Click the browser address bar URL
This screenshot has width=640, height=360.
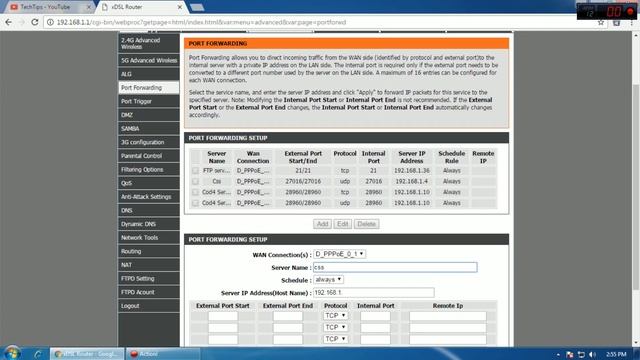pos(201,22)
